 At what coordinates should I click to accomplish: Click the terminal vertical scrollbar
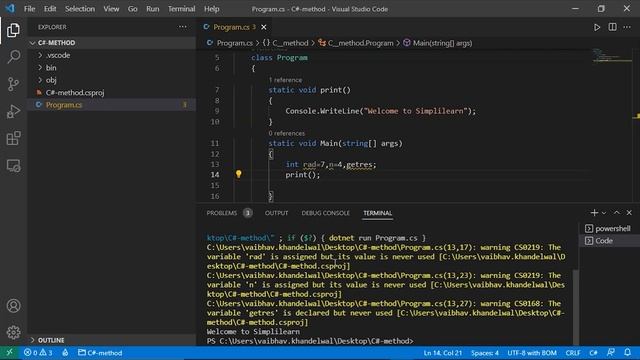click(x=576, y=307)
